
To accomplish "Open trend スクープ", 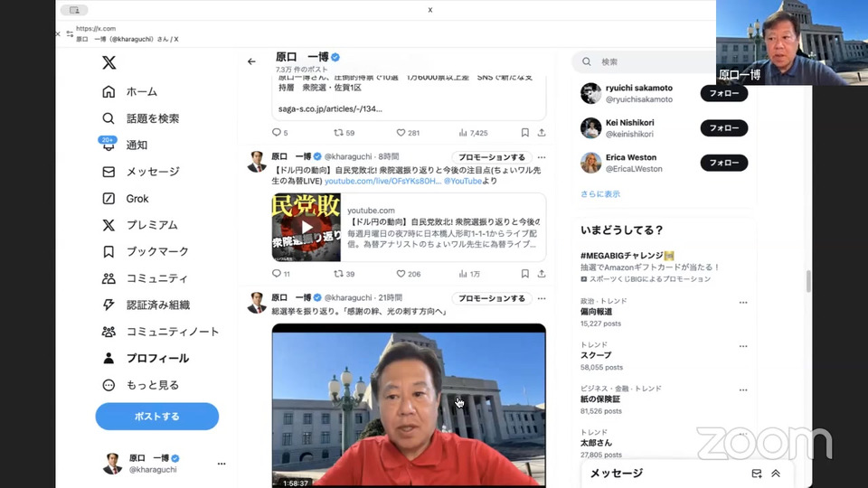I will point(596,355).
